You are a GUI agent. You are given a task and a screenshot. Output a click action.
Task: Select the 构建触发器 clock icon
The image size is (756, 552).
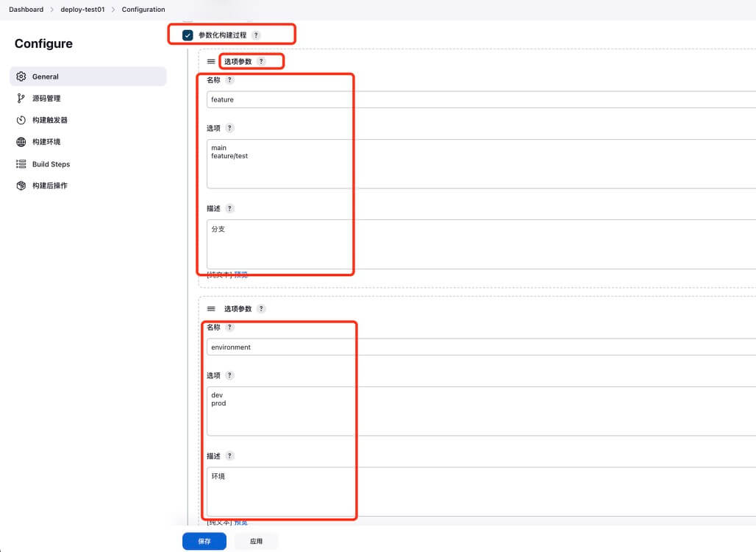(x=21, y=120)
